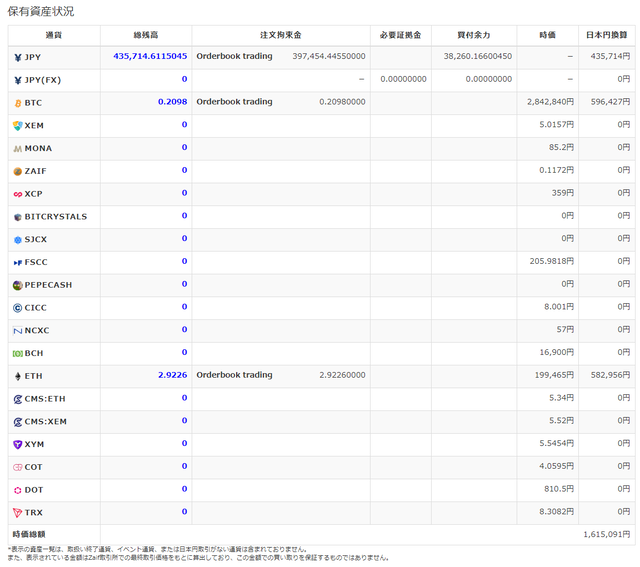Click BTC row Orderbook trading label
The height and width of the screenshot is (567, 640).
coord(234,102)
